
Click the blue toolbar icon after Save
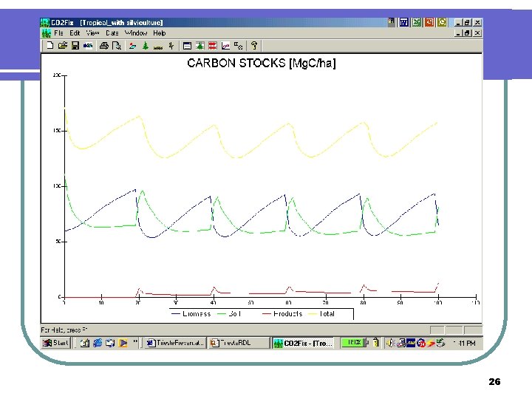tap(88, 46)
